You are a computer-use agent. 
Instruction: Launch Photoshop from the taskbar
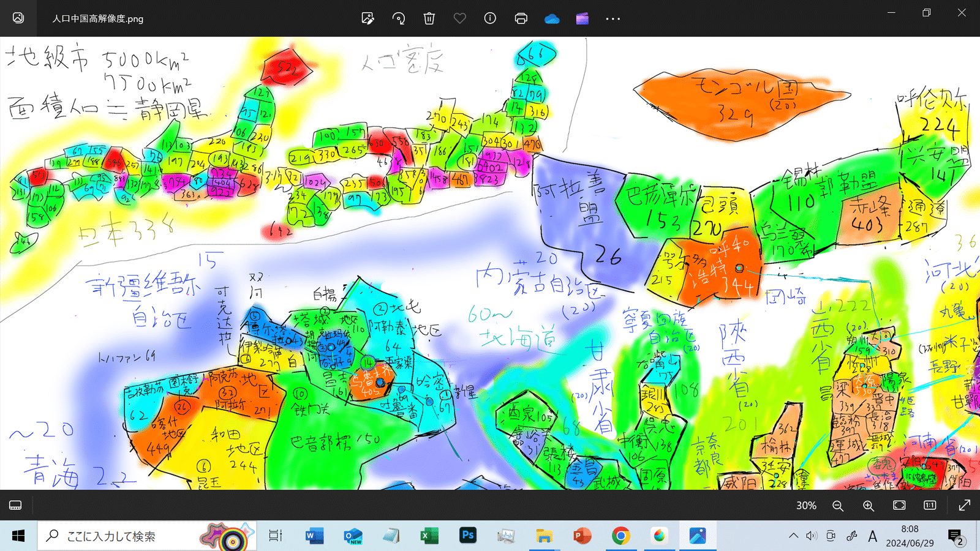click(x=468, y=536)
